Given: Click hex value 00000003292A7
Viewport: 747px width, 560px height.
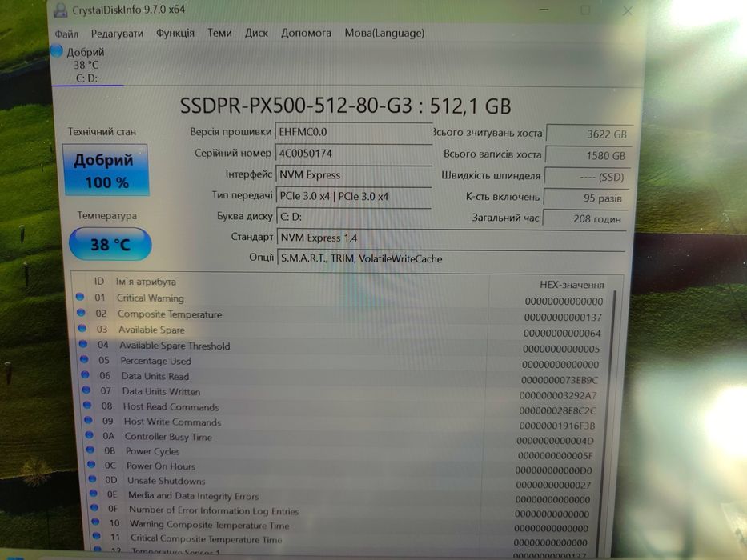Looking at the screenshot, I should click(x=558, y=395).
